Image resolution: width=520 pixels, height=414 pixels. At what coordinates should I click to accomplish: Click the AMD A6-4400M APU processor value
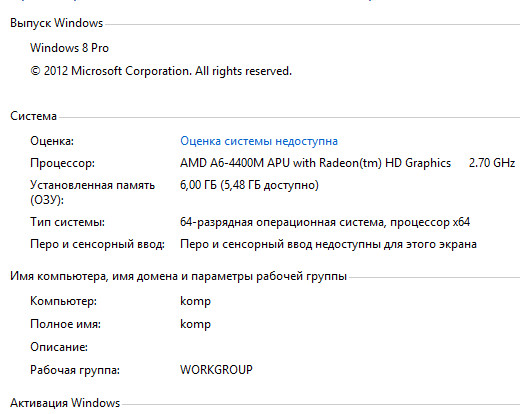pyautogui.click(x=315, y=163)
